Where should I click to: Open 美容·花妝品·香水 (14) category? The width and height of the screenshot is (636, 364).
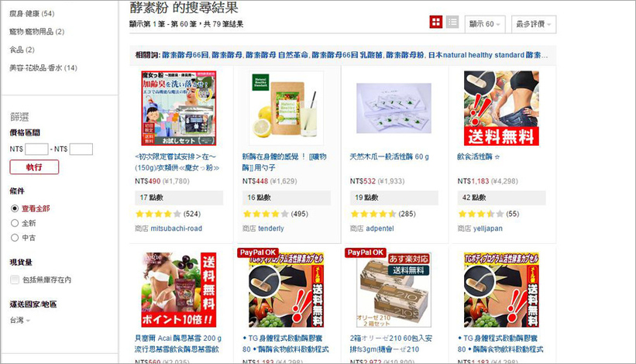point(43,68)
